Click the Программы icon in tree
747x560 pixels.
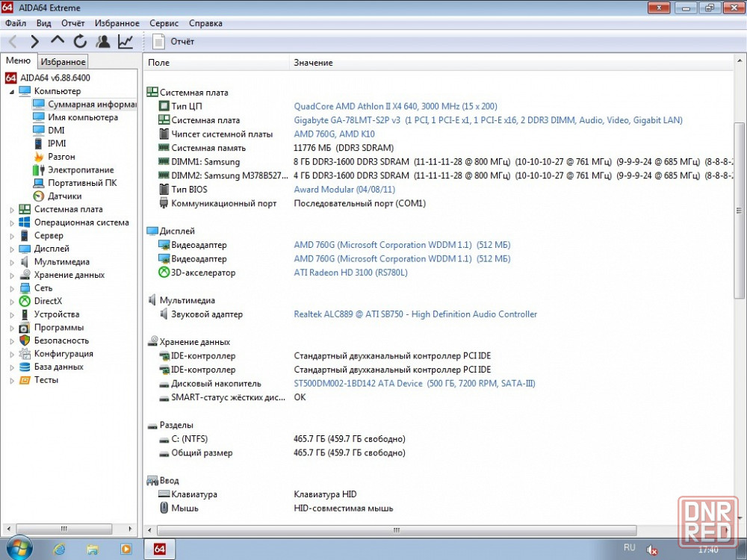(25, 328)
